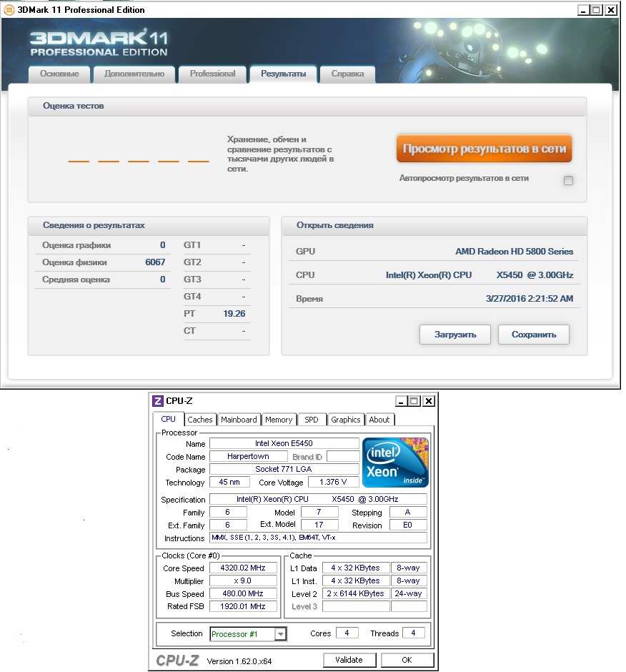Image resolution: width=626 pixels, height=672 pixels.
Task: Click the Technology value 45 nm
Action: 229,482
